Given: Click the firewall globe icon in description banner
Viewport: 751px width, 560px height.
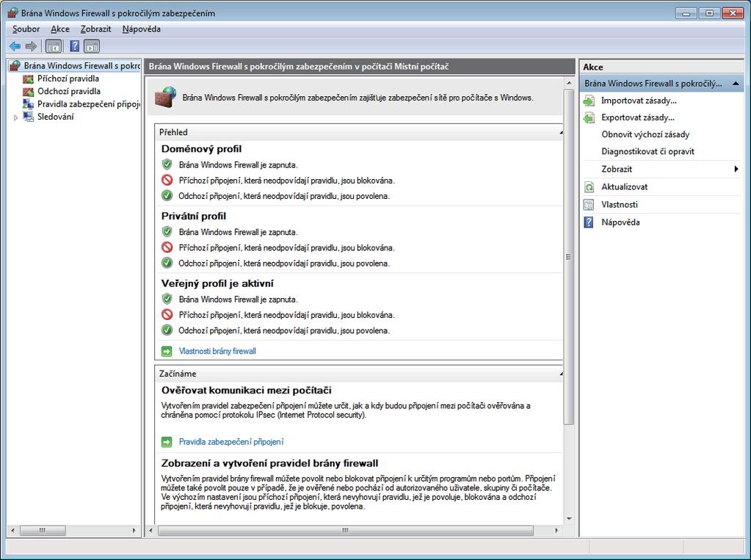Looking at the screenshot, I should coord(165,97).
